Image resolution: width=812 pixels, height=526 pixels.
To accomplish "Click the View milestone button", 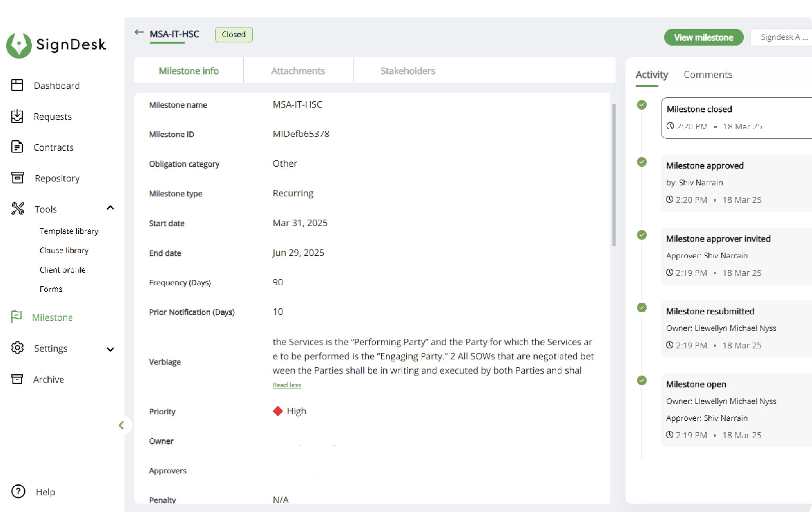I will pos(704,38).
